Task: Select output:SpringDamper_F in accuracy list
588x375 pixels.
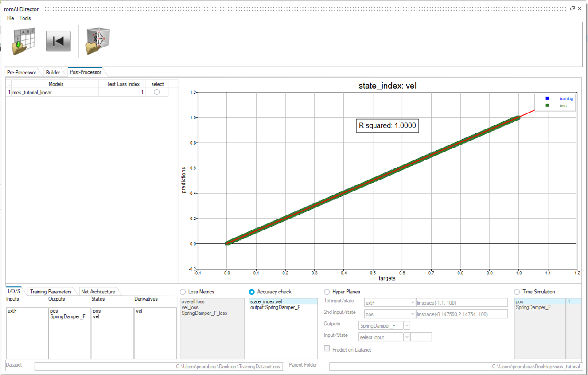Action: (275, 307)
